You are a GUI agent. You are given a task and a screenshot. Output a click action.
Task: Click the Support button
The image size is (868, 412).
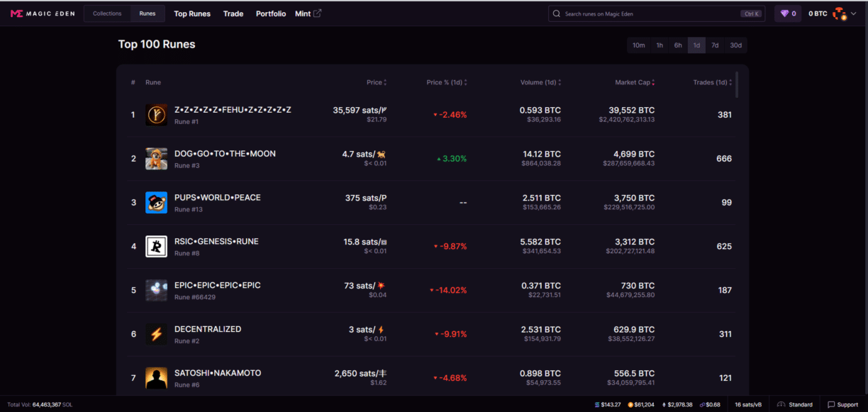click(842, 404)
